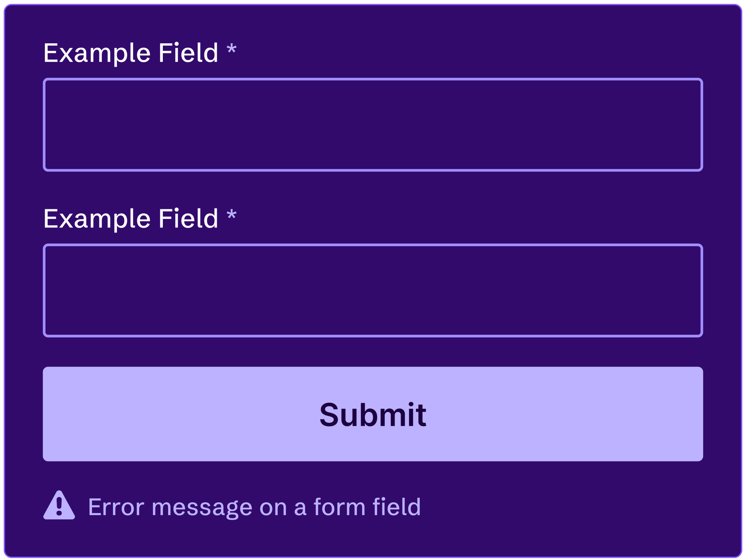746x560 pixels.
Task: Click the Submit button text label
Action: pyautogui.click(x=373, y=414)
